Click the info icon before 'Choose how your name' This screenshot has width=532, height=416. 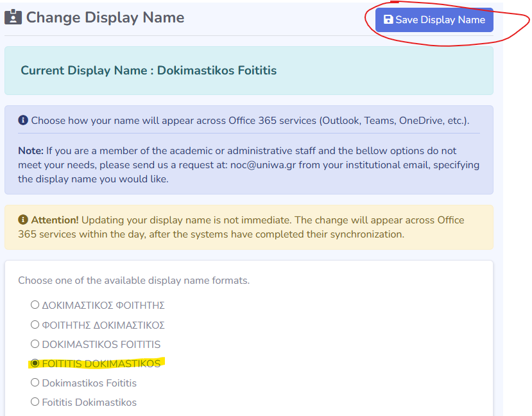pos(23,121)
